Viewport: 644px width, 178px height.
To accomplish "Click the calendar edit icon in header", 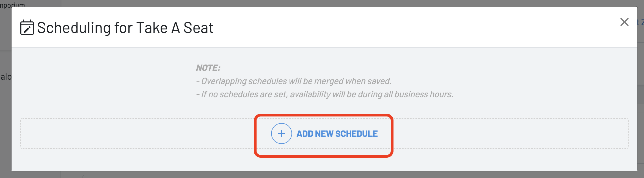I will 27,27.
